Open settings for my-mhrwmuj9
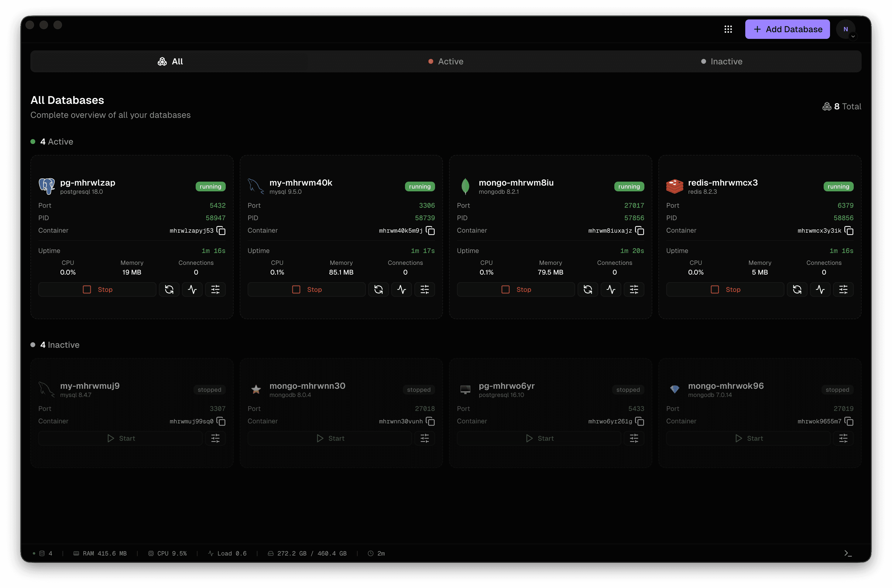The height and width of the screenshot is (588, 892). pos(215,438)
